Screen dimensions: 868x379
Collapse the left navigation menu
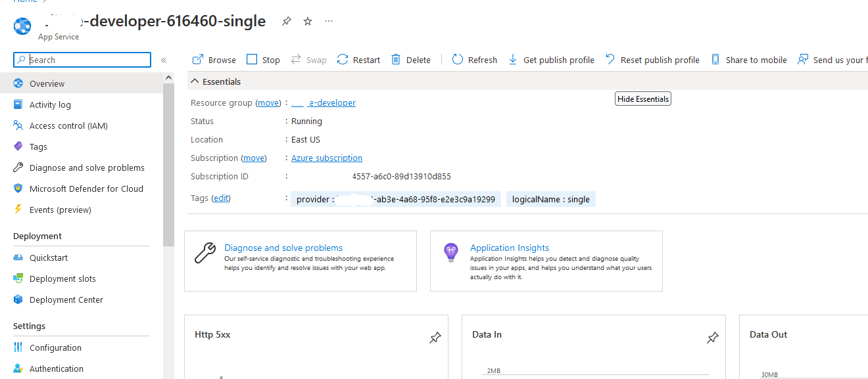(x=164, y=60)
